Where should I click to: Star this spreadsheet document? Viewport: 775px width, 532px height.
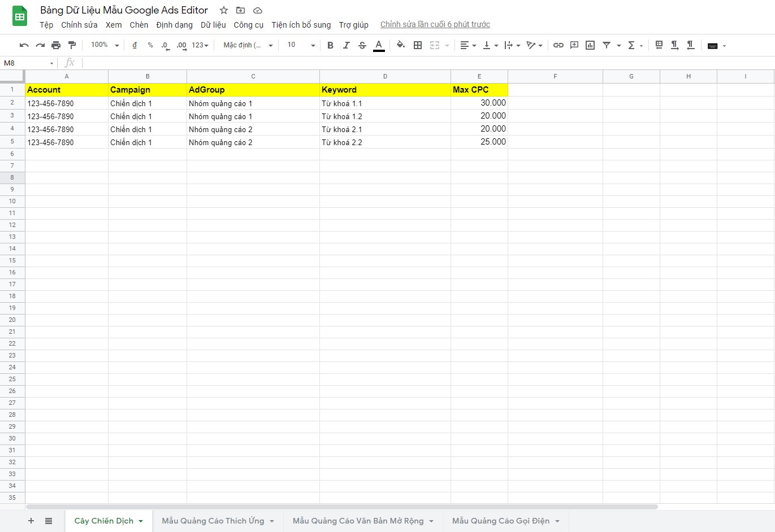click(224, 10)
